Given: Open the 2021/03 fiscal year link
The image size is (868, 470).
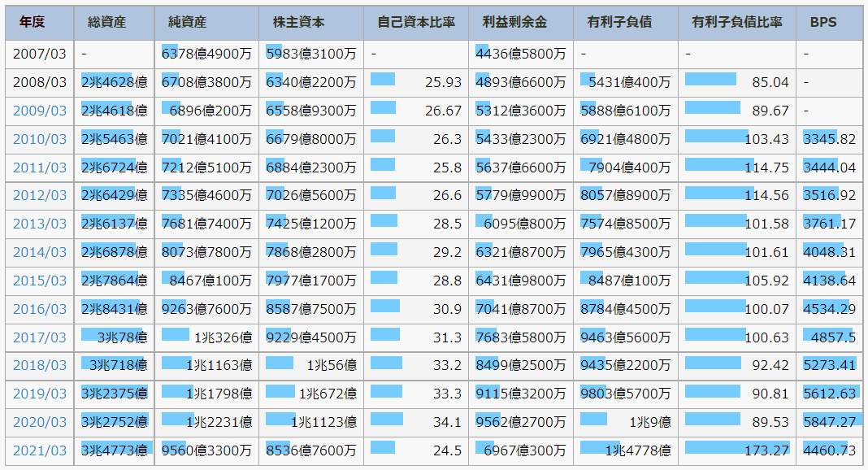Looking at the screenshot, I should point(39,450).
